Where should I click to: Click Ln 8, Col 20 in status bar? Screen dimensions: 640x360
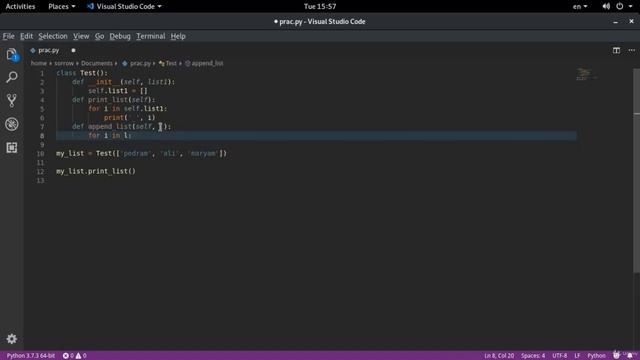pyautogui.click(x=499, y=356)
